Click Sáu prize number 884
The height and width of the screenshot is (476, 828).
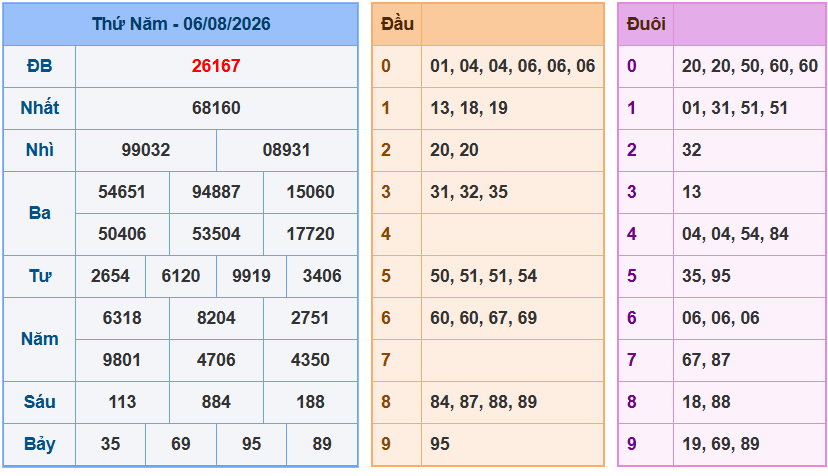[x=216, y=402]
